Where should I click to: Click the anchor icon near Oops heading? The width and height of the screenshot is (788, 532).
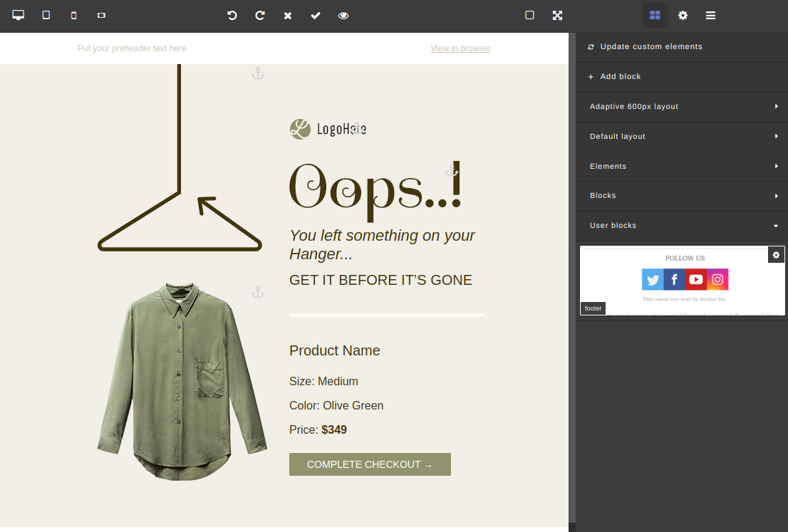click(451, 170)
